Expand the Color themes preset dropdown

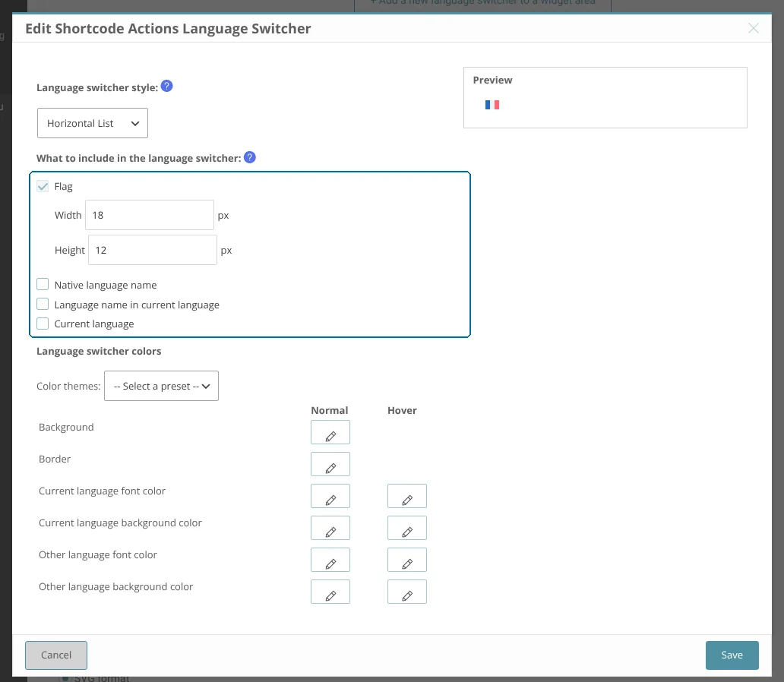click(162, 386)
